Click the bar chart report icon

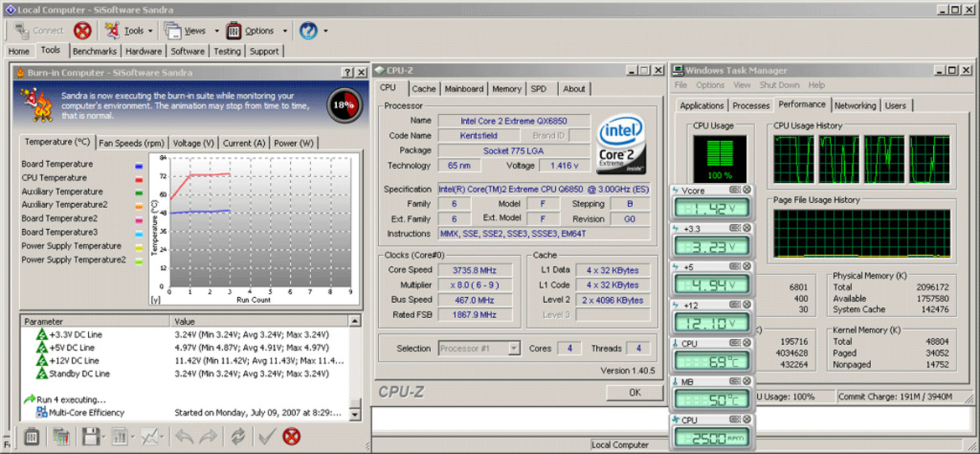120,436
